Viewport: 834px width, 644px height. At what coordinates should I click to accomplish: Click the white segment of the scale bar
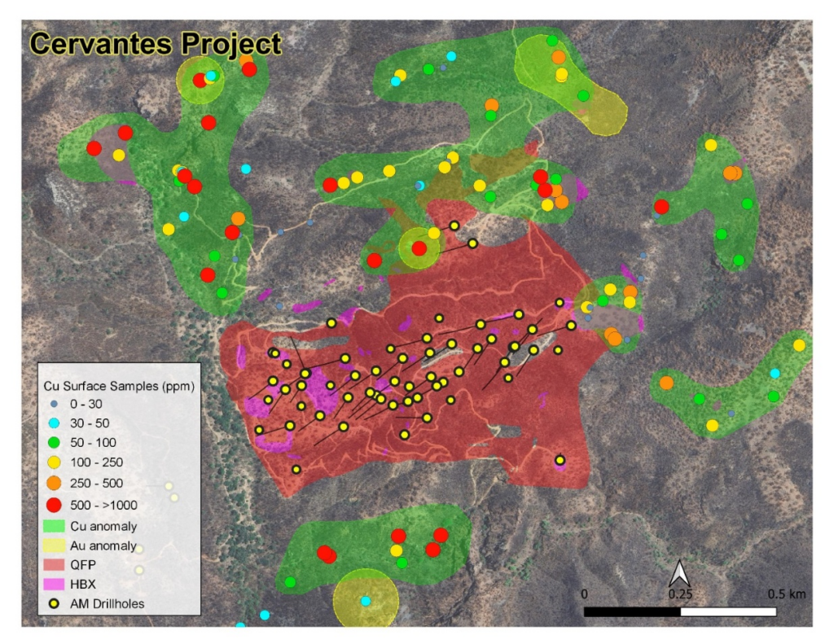point(729,611)
